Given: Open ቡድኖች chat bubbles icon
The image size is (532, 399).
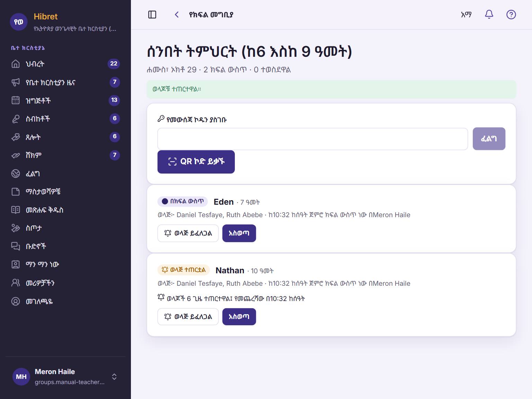Looking at the screenshot, I should pyautogui.click(x=16, y=246).
